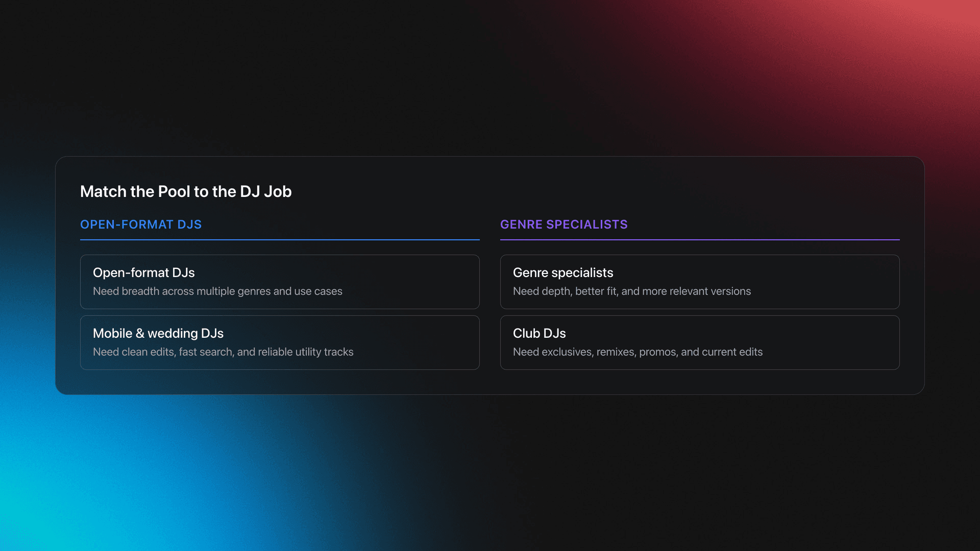The height and width of the screenshot is (551, 980).
Task: Select the Genre specialists card
Action: 700,281
